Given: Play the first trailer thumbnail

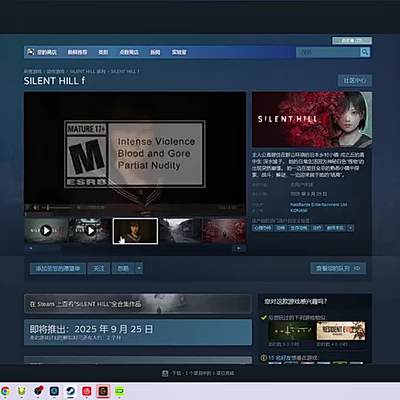Looking at the screenshot, I should [46, 231].
